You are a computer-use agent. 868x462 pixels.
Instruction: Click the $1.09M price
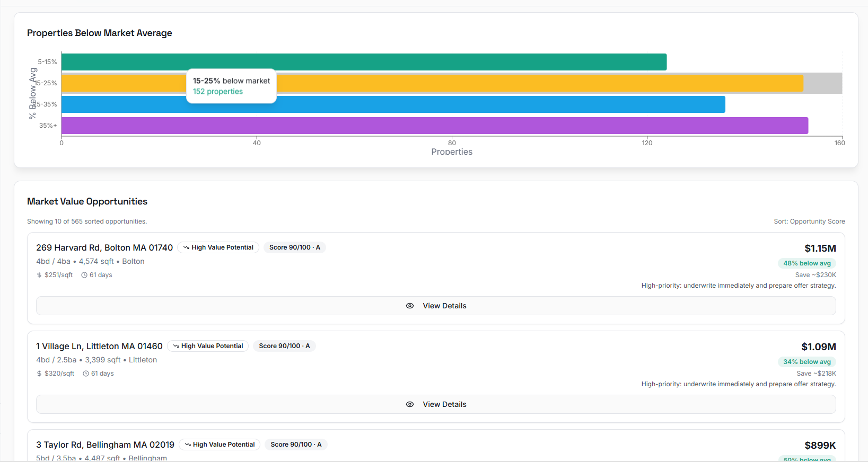[x=818, y=346]
